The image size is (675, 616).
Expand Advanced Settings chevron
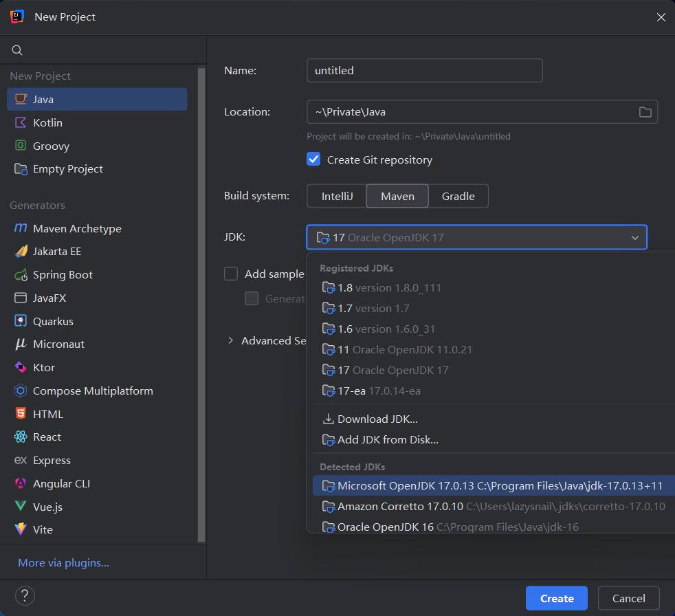point(231,340)
